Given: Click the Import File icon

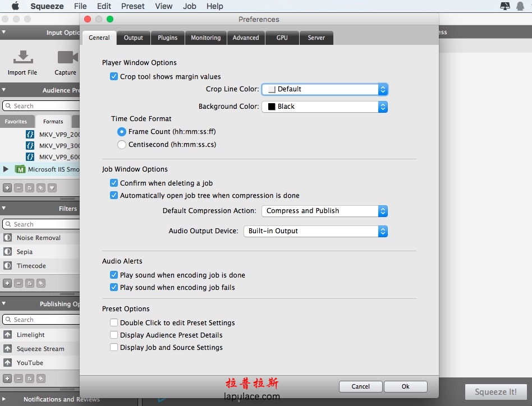Looking at the screenshot, I should click(x=23, y=57).
